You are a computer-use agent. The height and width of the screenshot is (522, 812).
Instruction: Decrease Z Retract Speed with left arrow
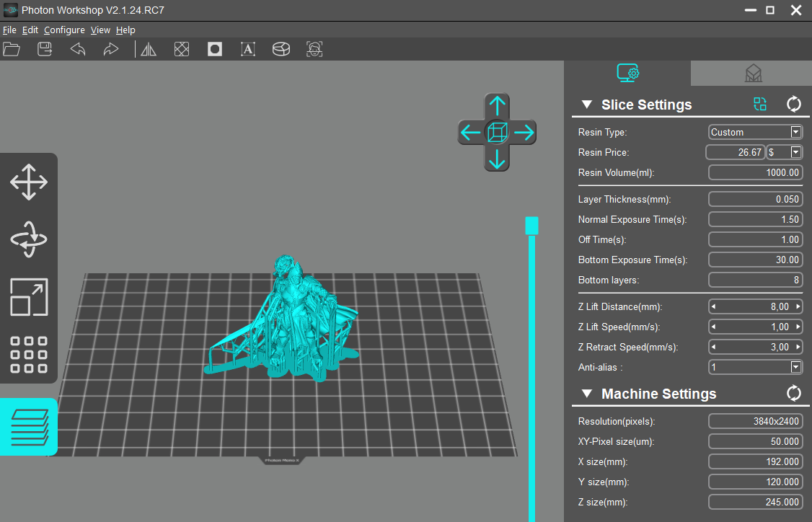coord(714,347)
